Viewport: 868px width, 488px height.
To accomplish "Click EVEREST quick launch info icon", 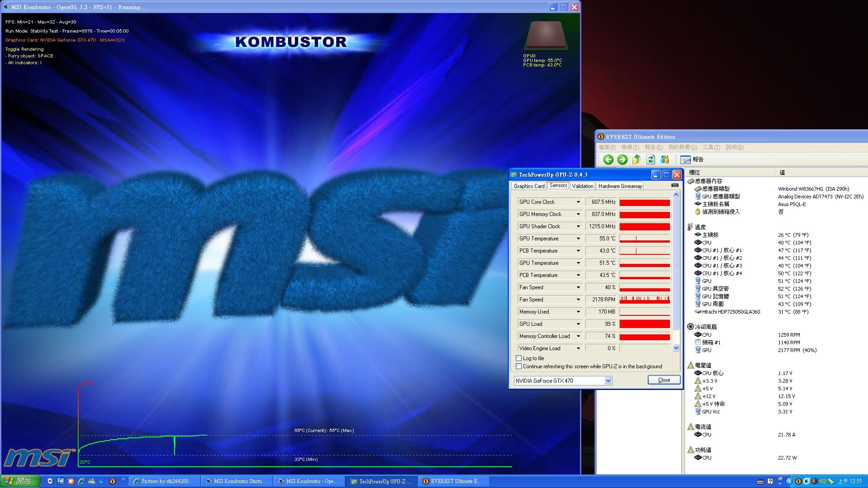I will pos(113,481).
